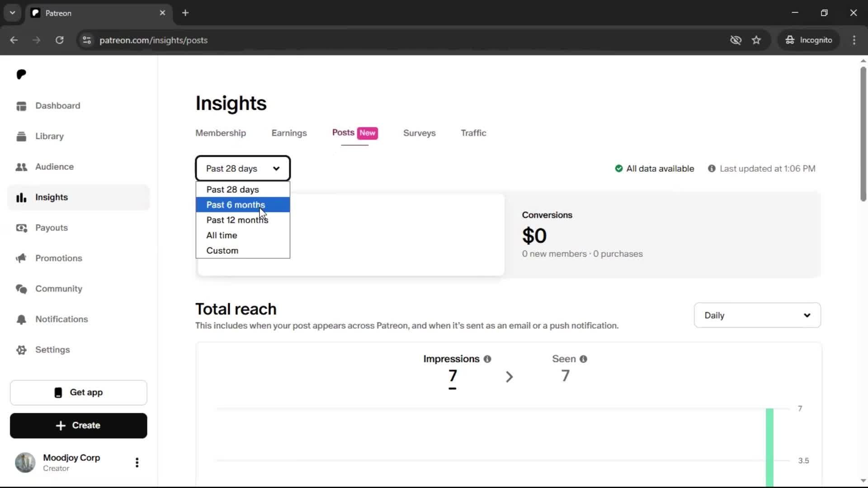Image resolution: width=868 pixels, height=488 pixels.
Task: Go to Audience via its people icon
Action: [x=21, y=167]
